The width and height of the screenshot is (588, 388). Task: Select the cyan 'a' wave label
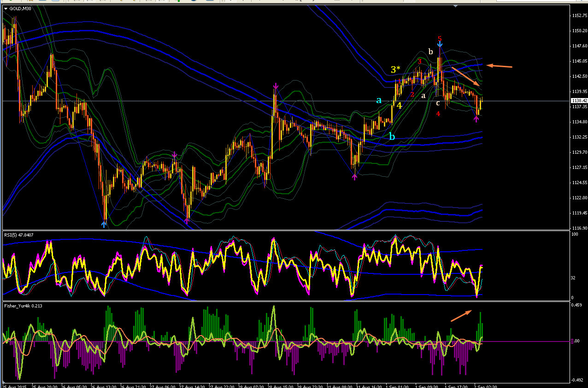click(x=379, y=100)
